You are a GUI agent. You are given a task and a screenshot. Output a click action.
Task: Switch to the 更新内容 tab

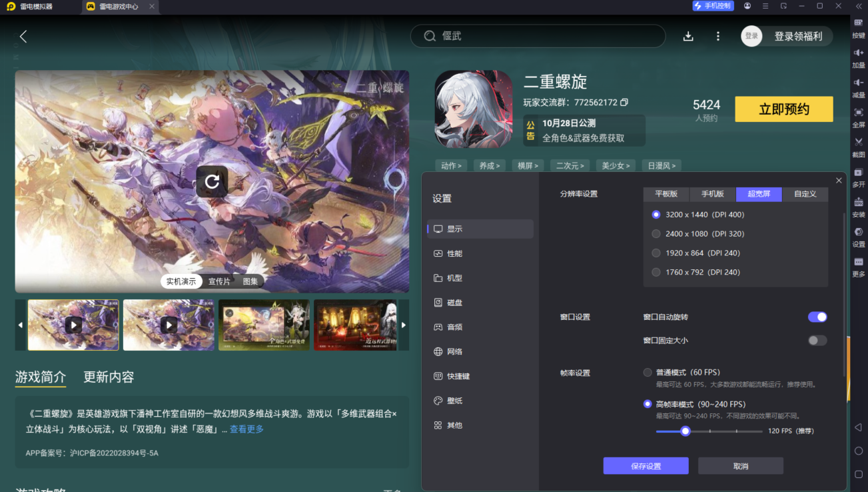click(107, 377)
